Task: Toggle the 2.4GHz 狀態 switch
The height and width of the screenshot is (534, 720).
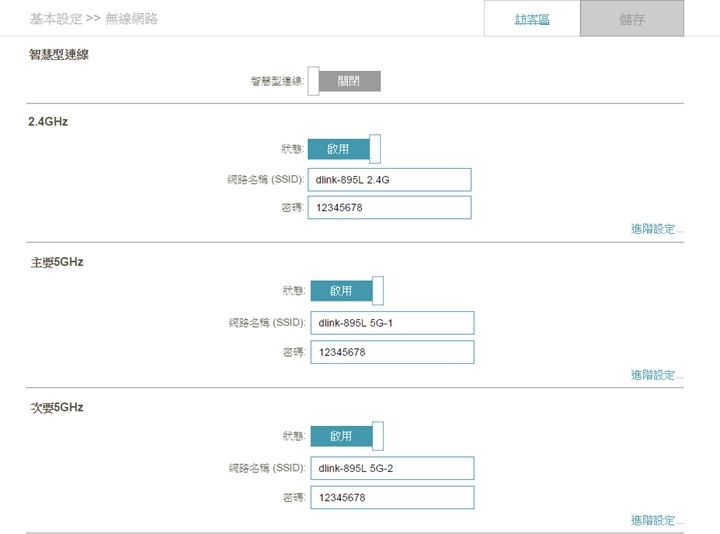Action: pos(344,149)
